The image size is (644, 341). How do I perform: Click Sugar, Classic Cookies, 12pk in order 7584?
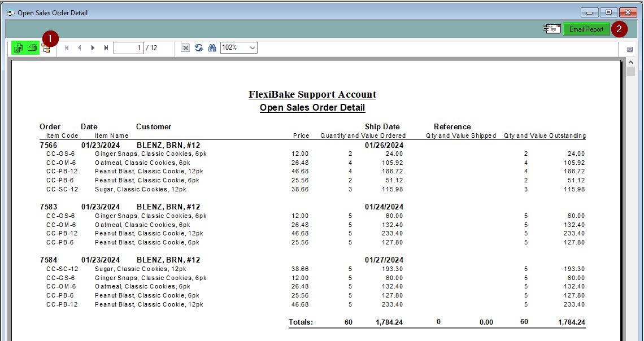[141, 269]
